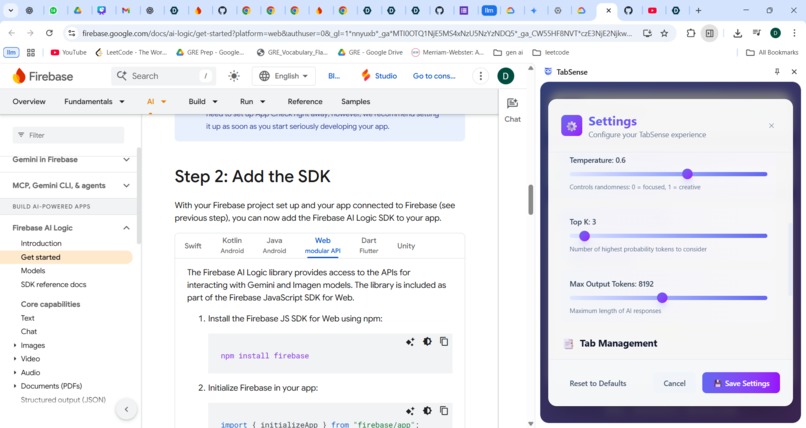Open All Bookmarks folder

coord(772,52)
